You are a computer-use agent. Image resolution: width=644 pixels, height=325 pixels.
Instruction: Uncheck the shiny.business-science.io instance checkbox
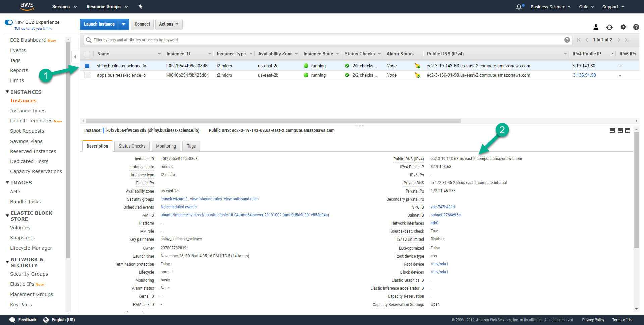tap(87, 66)
